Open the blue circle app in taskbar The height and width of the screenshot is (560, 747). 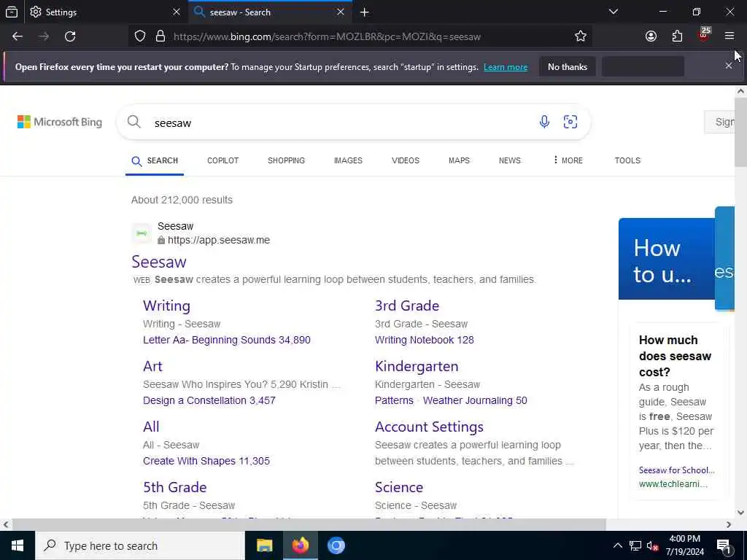336,545
